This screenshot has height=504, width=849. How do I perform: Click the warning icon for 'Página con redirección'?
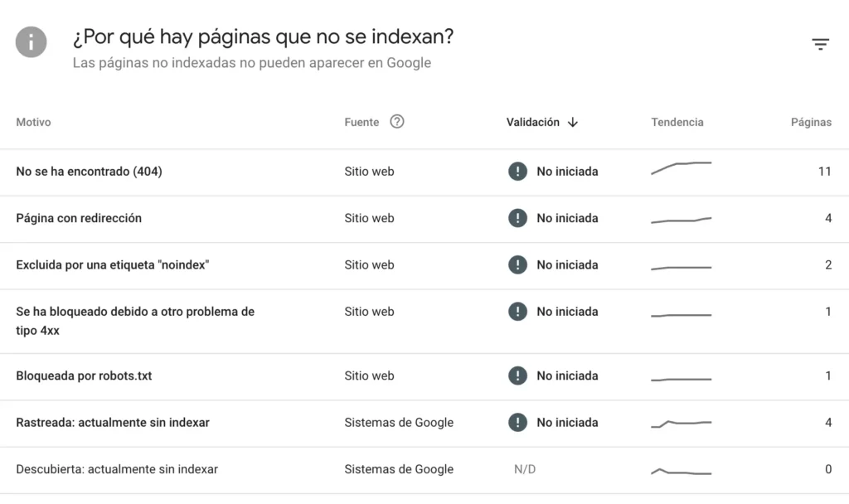coord(518,218)
